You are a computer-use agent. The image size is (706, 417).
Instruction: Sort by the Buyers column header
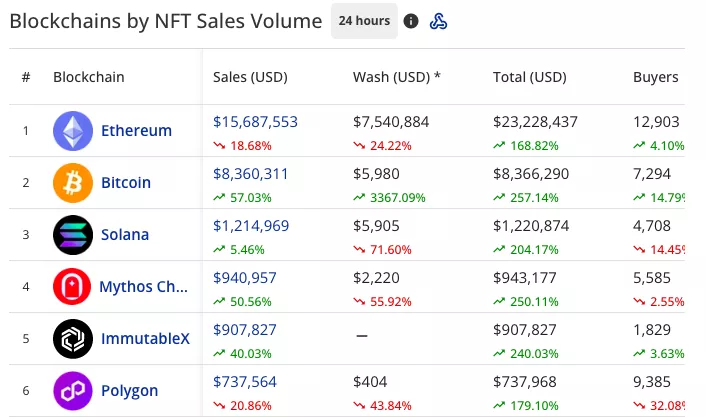(x=655, y=77)
